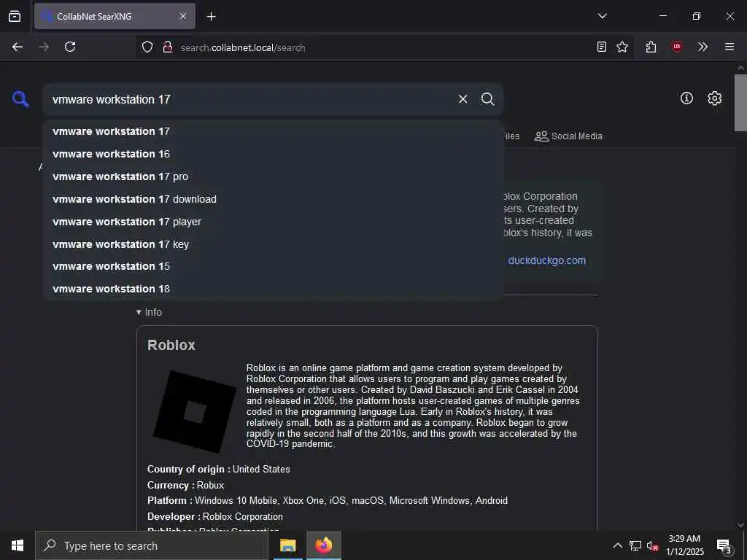Choose suggestion vmware workstation 16

pyautogui.click(x=273, y=154)
